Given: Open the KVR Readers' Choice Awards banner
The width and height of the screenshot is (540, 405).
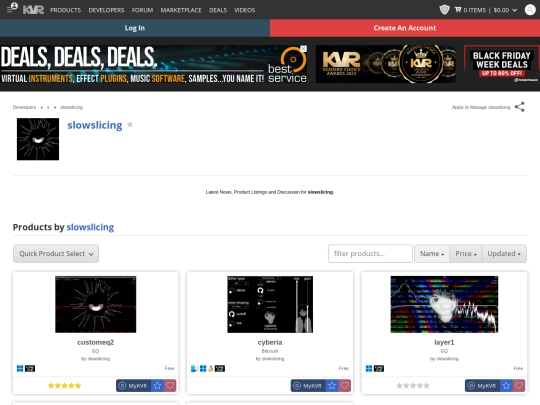Looking at the screenshot, I should [x=386, y=64].
